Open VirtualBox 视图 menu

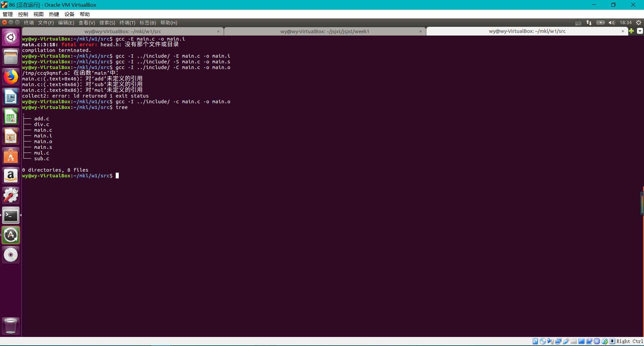click(x=39, y=14)
